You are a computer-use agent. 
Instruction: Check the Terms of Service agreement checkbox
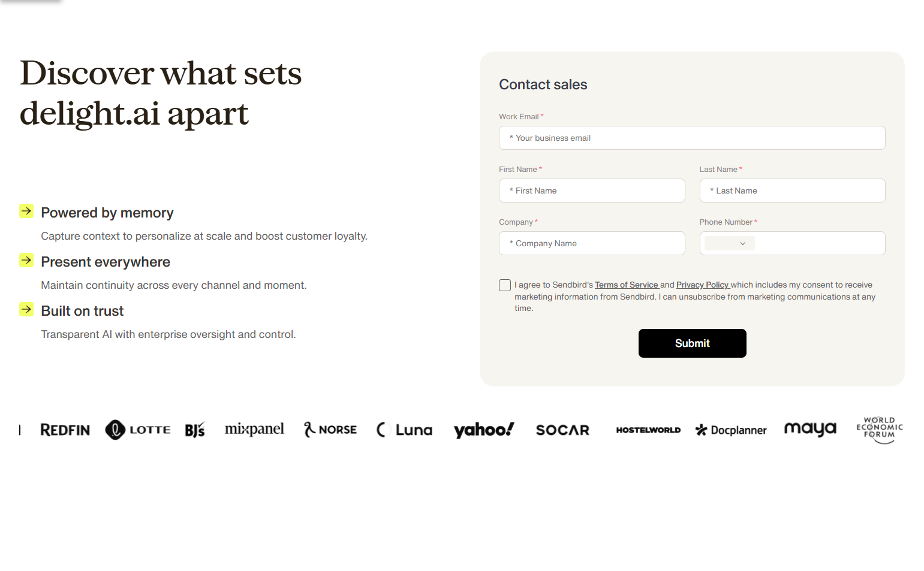(x=505, y=285)
